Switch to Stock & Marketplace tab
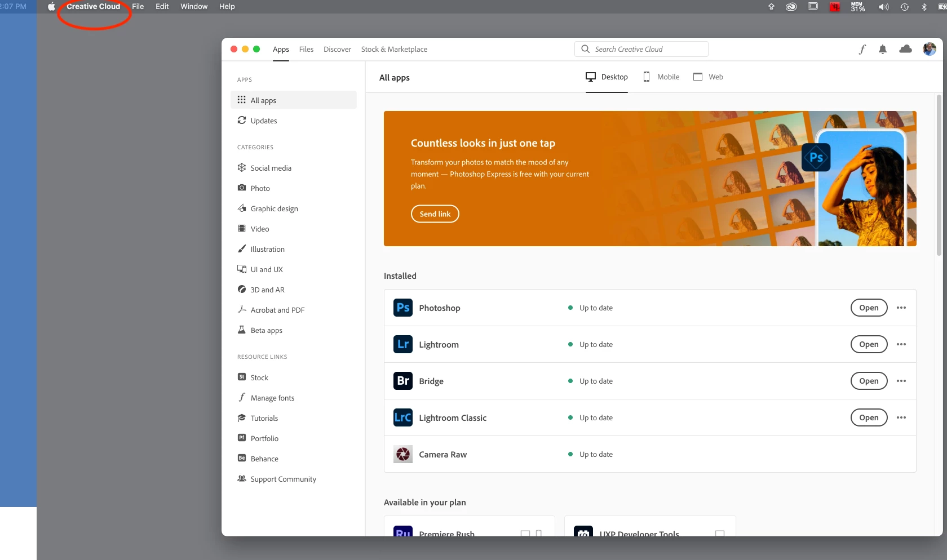This screenshot has height=560, width=947. pyautogui.click(x=394, y=50)
